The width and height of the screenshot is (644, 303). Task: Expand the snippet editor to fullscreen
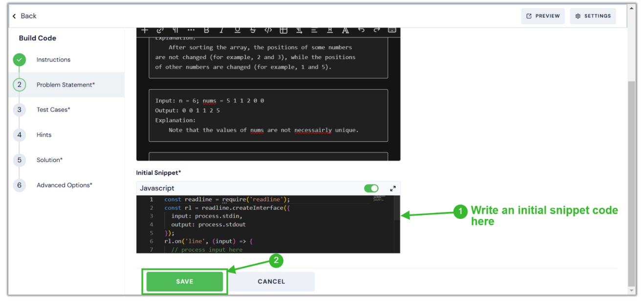pos(392,188)
